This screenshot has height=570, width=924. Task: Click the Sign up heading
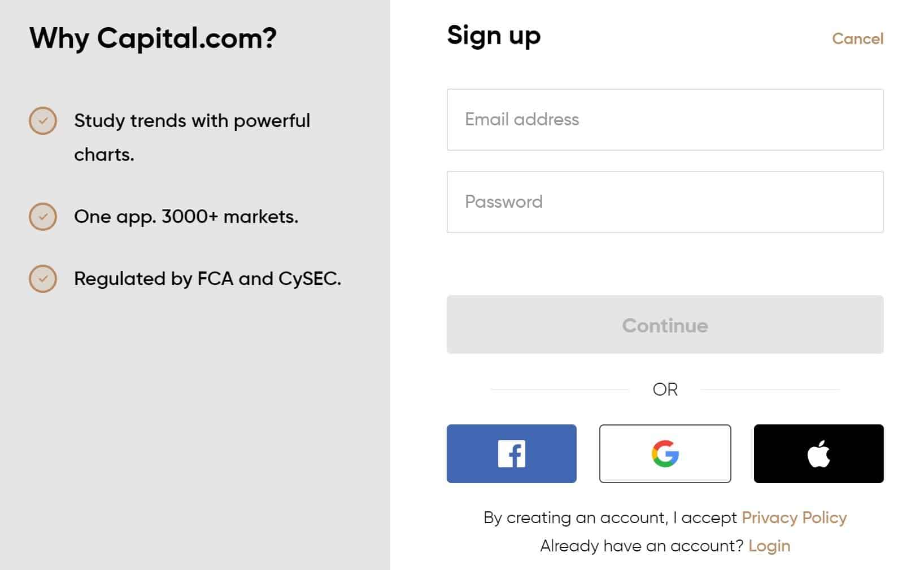pyautogui.click(x=494, y=37)
